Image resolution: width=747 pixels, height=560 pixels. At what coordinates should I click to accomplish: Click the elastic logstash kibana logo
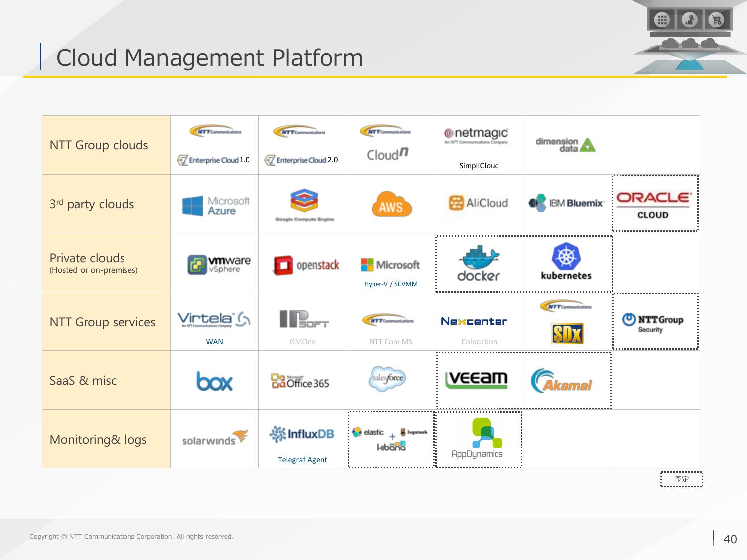pyautogui.click(x=390, y=439)
